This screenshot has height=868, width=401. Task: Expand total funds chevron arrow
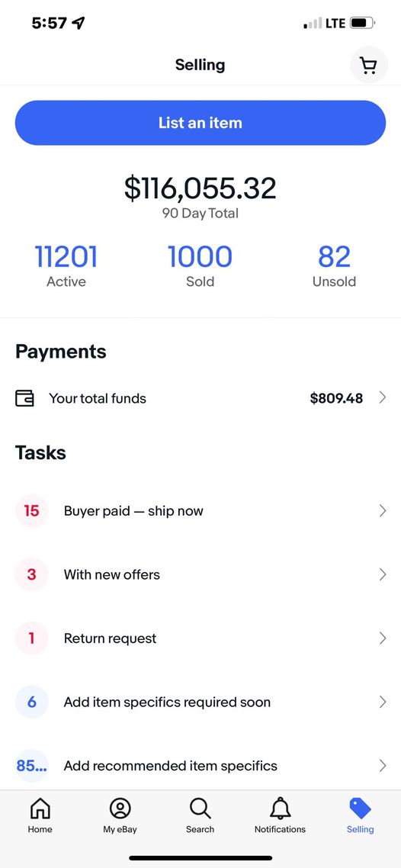pyautogui.click(x=382, y=397)
